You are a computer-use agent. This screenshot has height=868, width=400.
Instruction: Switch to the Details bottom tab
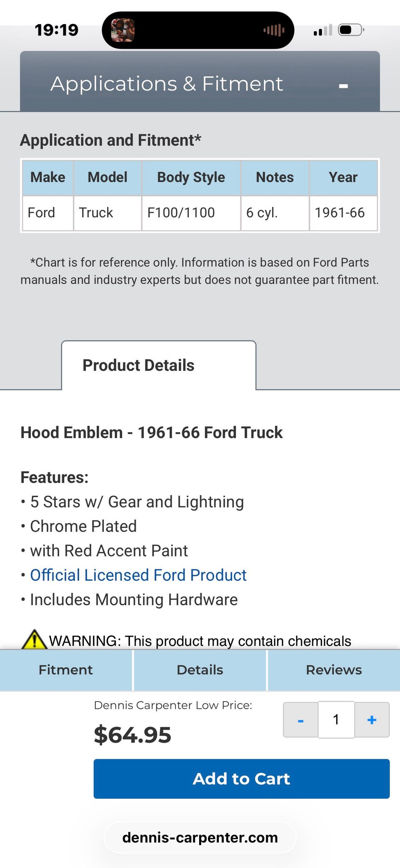tap(200, 670)
